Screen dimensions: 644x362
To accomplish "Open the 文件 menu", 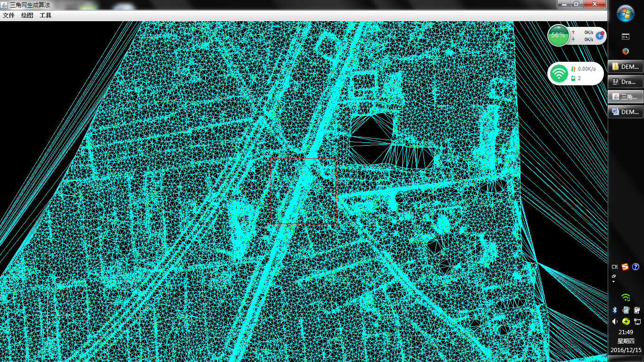I will click(x=8, y=16).
